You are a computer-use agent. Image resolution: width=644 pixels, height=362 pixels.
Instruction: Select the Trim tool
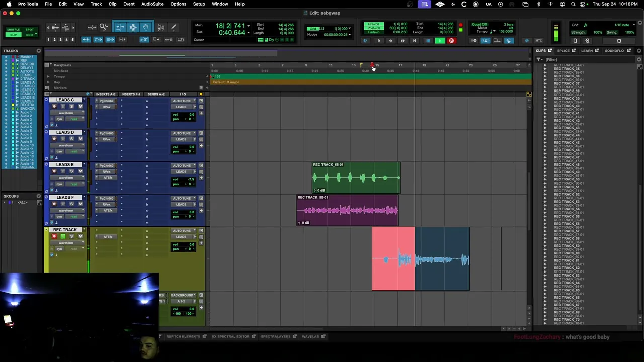click(120, 27)
